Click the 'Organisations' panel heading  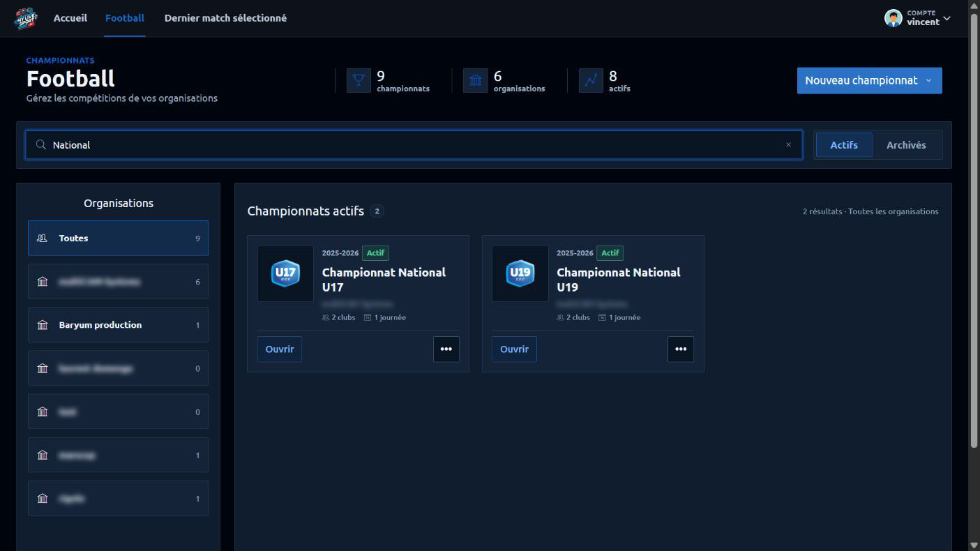click(119, 204)
